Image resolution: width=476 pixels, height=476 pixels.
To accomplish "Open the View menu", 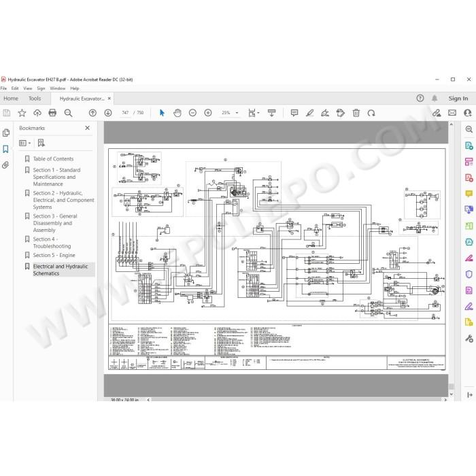I will pos(28,88).
